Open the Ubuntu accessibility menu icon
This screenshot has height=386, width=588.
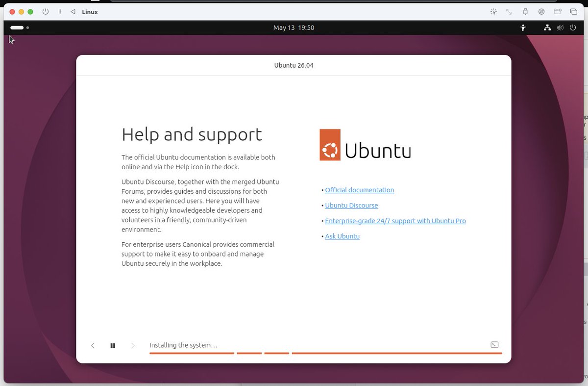click(x=523, y=28)
